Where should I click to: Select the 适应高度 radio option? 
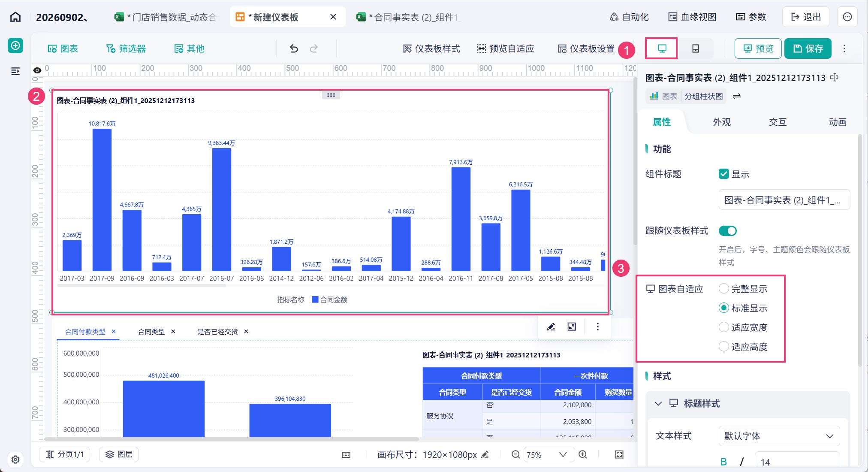[724, 346]
